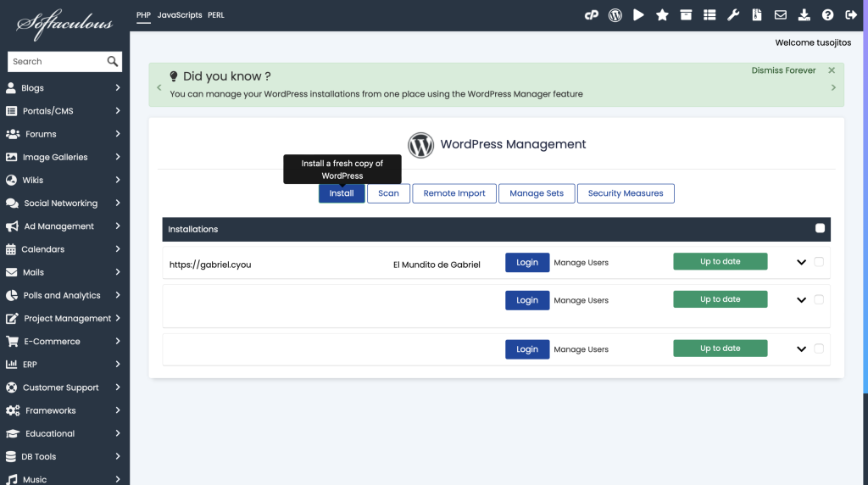Open ERP sidebar menu
868x485 pixels.
click(x=64, y=365)
